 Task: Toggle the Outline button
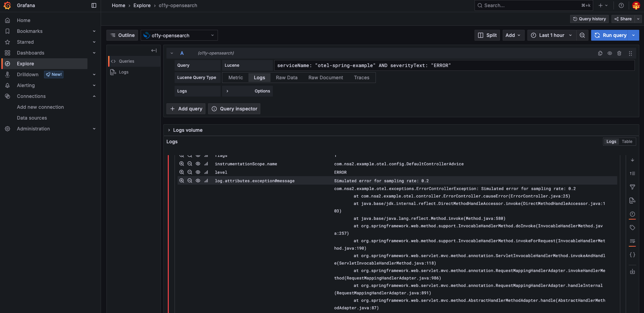click(122, 35)
